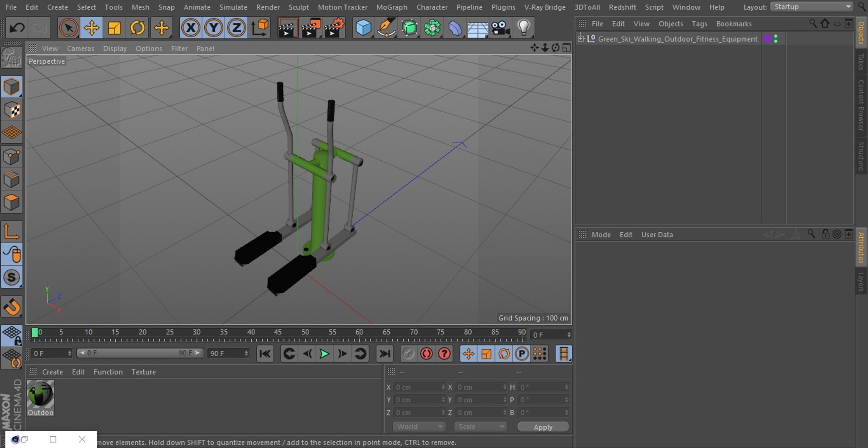The image size is (868, 448).
Task: Click the X position 0 cm field
Action: tap(419, 387)
